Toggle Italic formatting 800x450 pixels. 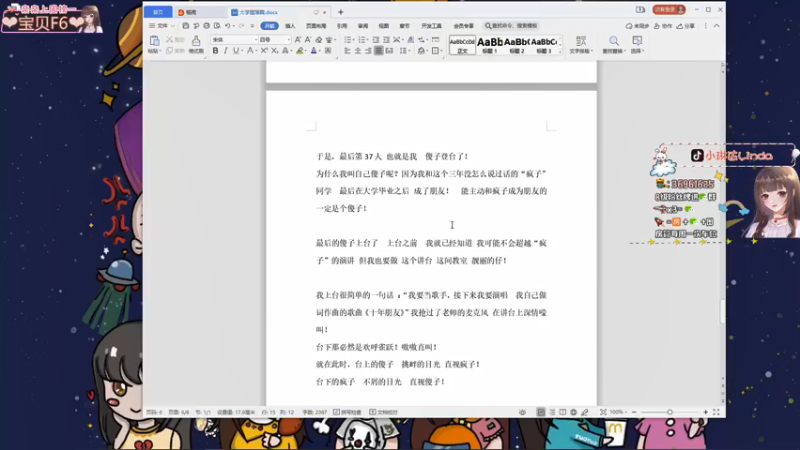tap(226, 51)
